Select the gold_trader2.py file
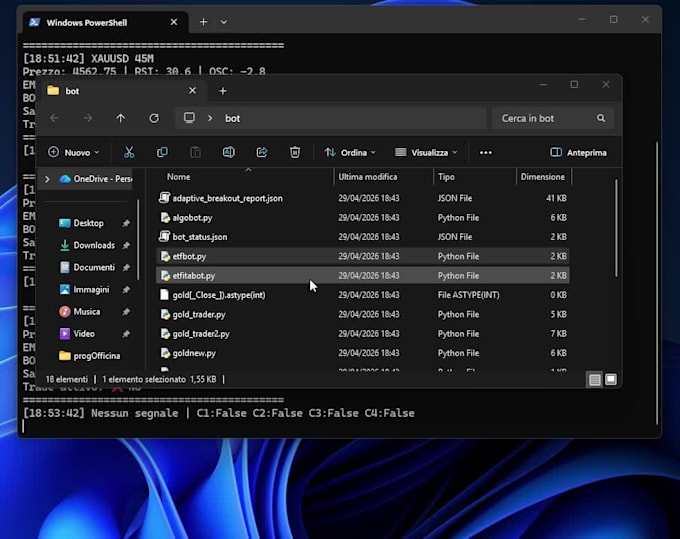Screen dimensions: 680x539 point(363,333)
